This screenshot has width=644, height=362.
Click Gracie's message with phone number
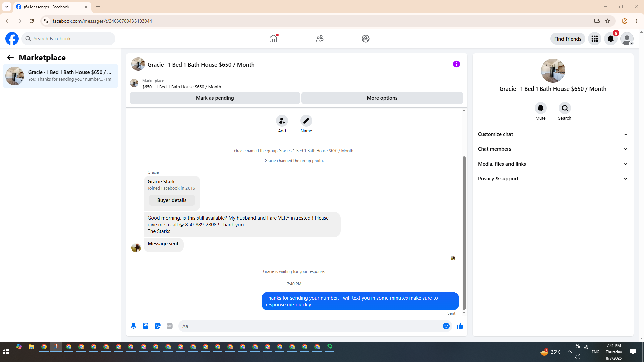click(242, 224)
